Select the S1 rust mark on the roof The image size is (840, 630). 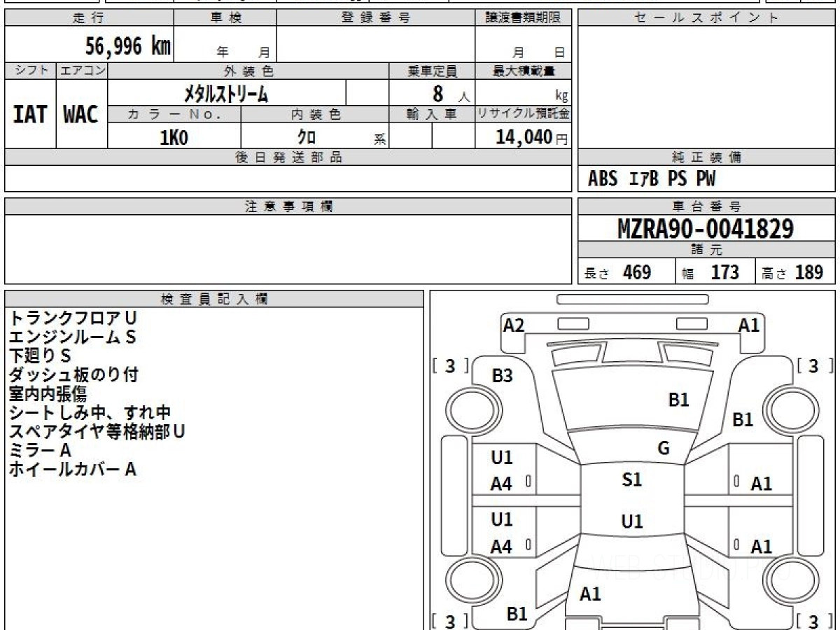(631, 480)
